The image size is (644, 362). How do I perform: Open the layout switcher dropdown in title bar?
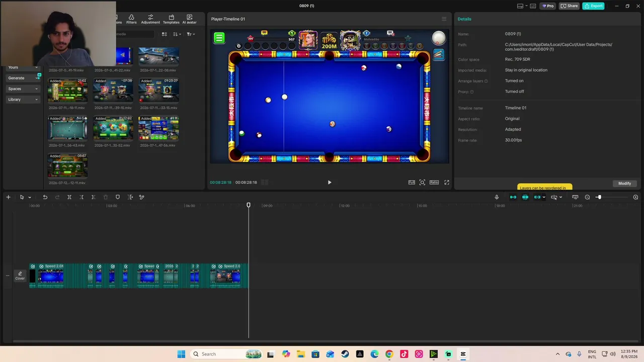pos(522,6)
